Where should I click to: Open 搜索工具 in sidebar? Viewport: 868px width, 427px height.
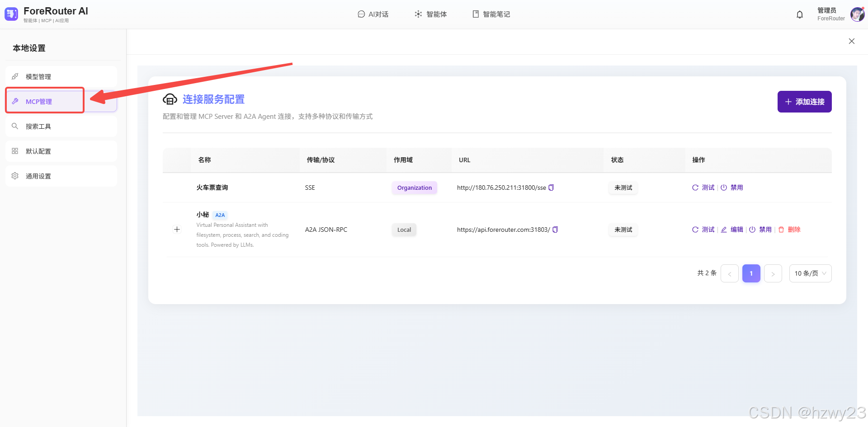61,127
